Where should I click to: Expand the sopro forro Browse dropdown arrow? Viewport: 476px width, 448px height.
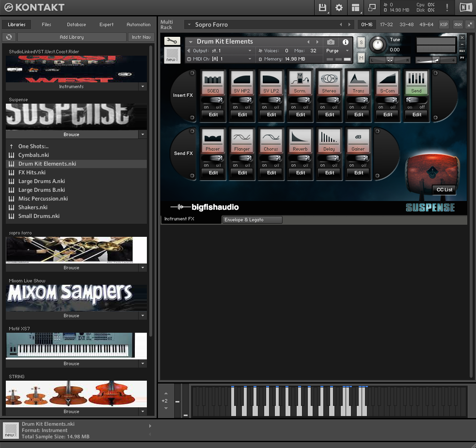[143, 267]
